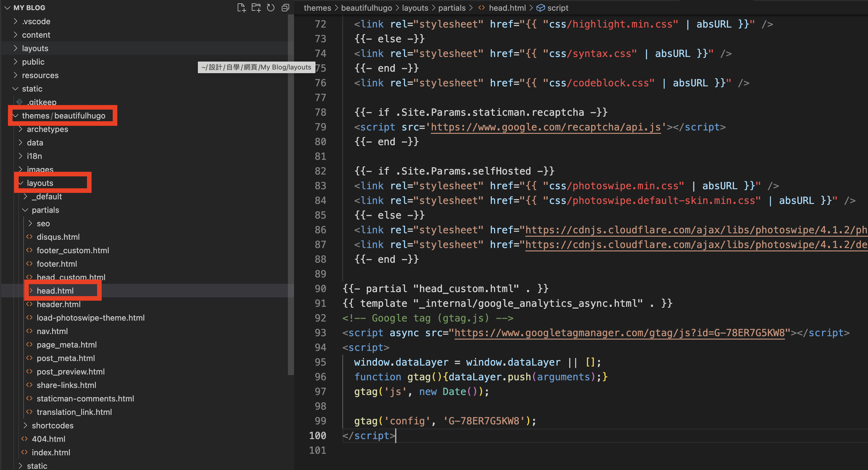This screenshot has width=868, height=470.
Task: Click the themes breadcrumb segment
Action: pyautogui.click(x=317, y=8)
